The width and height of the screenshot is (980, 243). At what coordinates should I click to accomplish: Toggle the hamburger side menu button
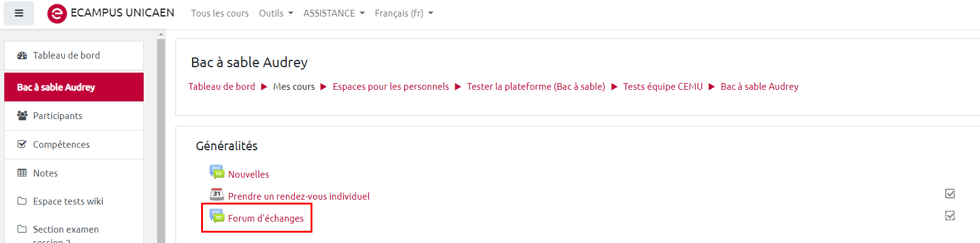click(x=19, y=13)
